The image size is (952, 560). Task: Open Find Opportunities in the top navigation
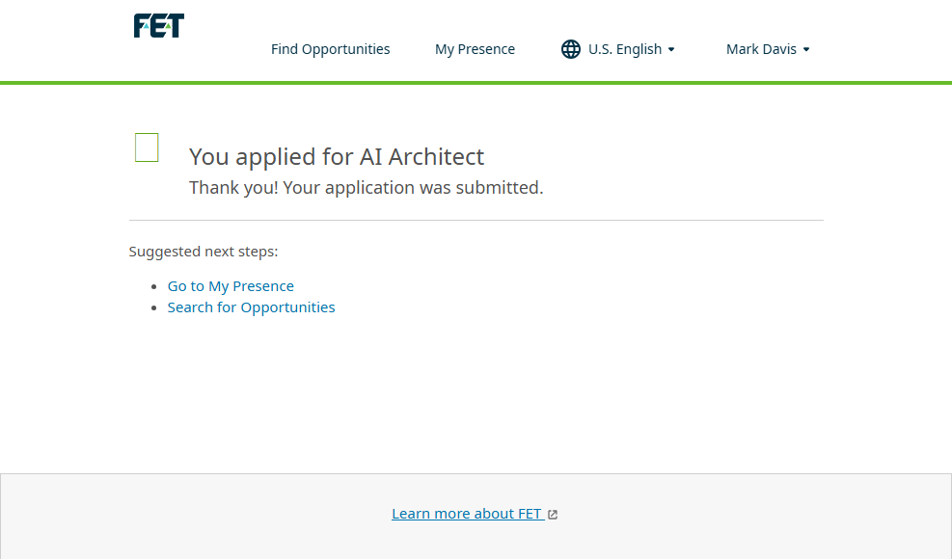click(330, 49)
